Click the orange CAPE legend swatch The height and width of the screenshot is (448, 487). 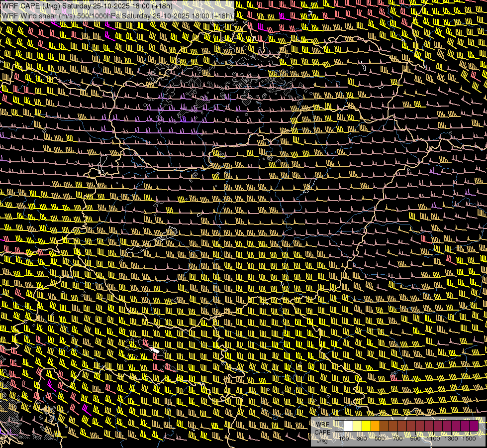[x=375, y=426]
